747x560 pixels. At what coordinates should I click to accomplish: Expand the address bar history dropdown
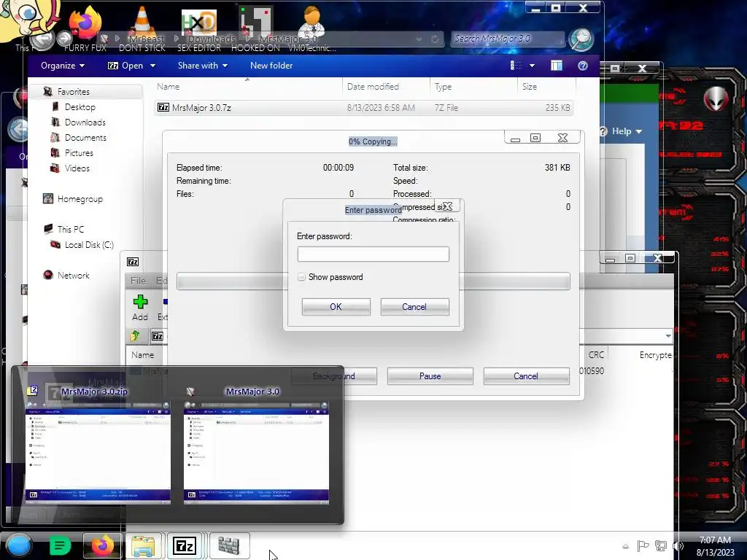419,39
